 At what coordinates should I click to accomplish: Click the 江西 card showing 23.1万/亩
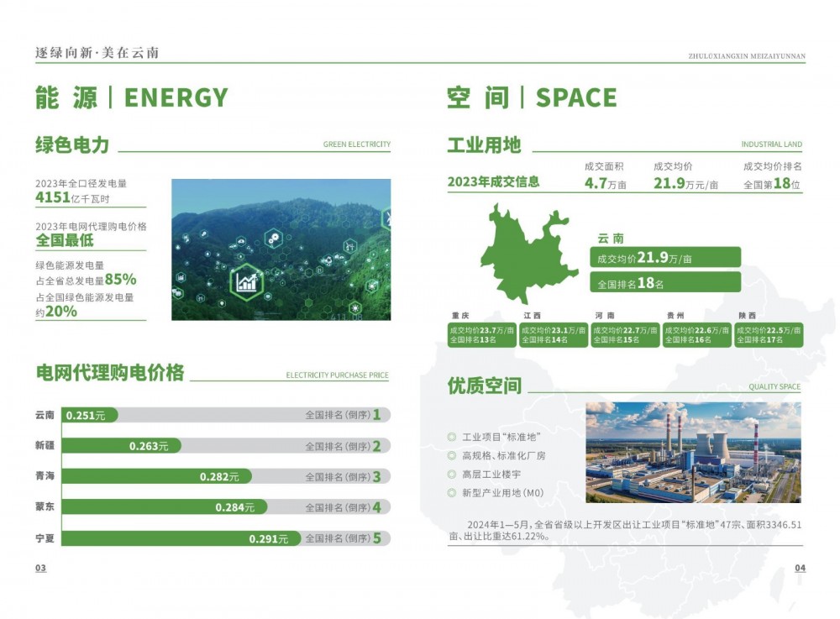[554, 334]
